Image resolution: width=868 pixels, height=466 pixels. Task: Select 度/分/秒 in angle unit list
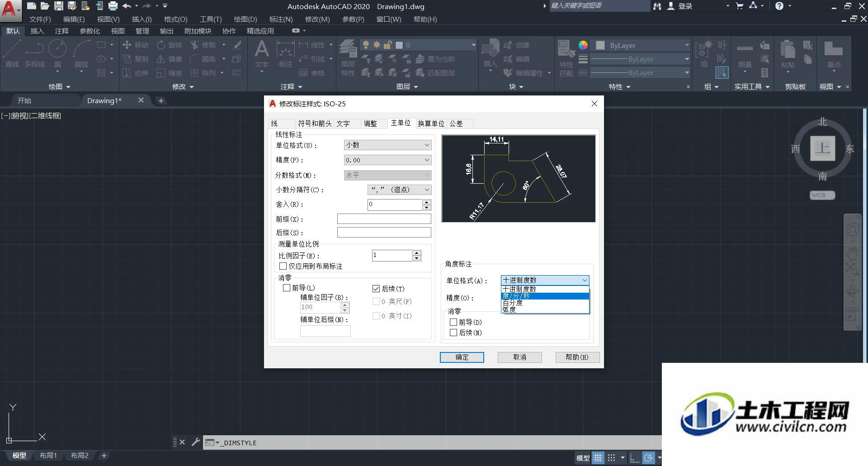tap(545, 296)
